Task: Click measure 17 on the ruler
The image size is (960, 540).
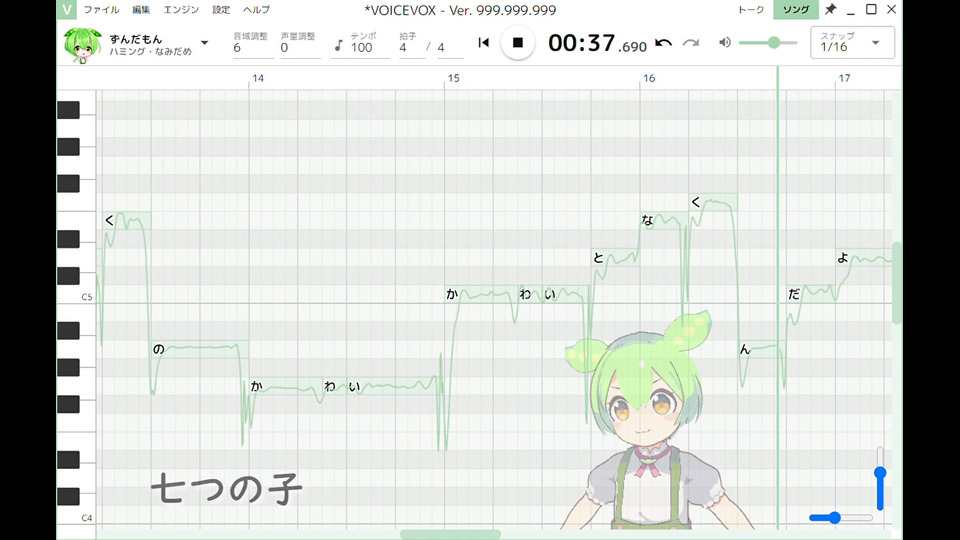Action: 844,78
